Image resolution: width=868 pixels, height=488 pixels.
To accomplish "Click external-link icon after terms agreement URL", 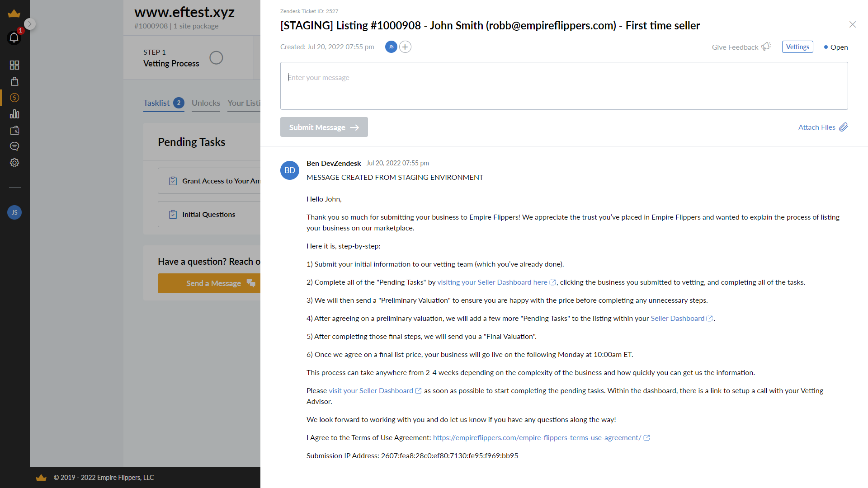I will [x=646, y=438].
